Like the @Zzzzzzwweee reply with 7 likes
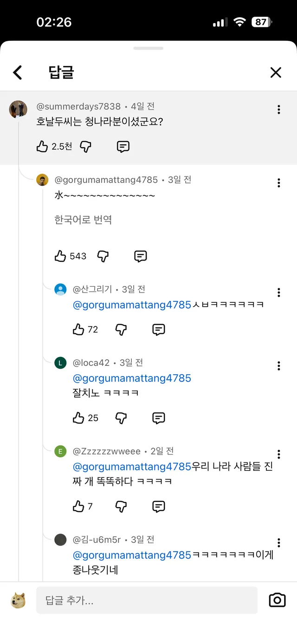Screen dimensions: 297x644 tap(78, 506)
